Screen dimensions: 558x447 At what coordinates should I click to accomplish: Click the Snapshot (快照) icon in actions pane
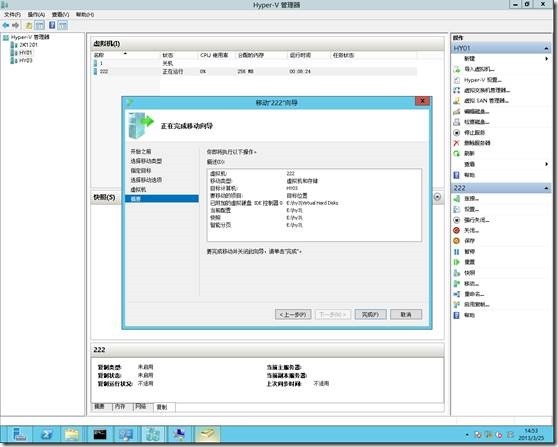point(457,273)
